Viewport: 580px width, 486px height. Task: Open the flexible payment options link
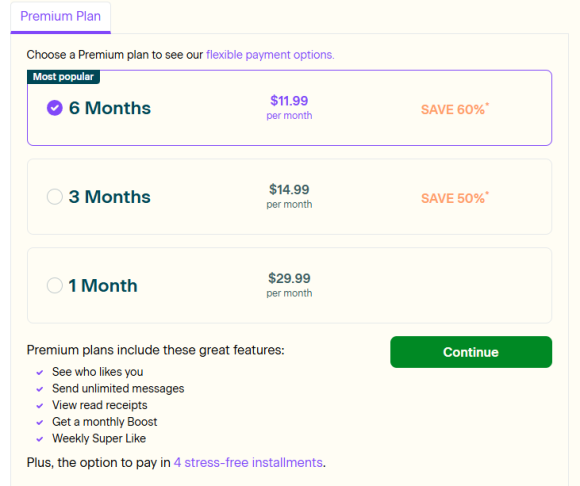point(270,55)
